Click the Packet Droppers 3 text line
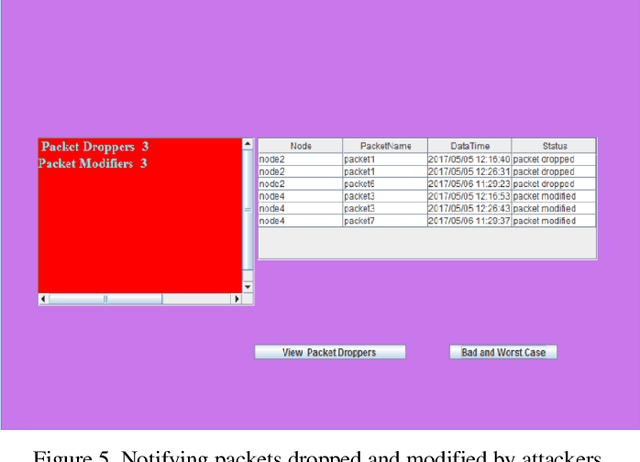This screenshot has height=462, width=640. pos(95,147)
